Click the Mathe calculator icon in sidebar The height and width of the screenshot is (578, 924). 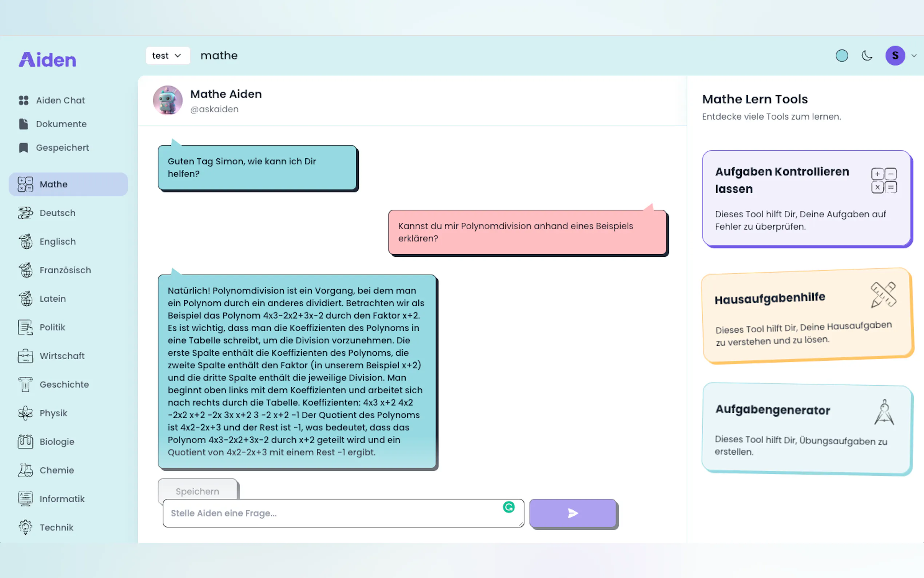25,184
